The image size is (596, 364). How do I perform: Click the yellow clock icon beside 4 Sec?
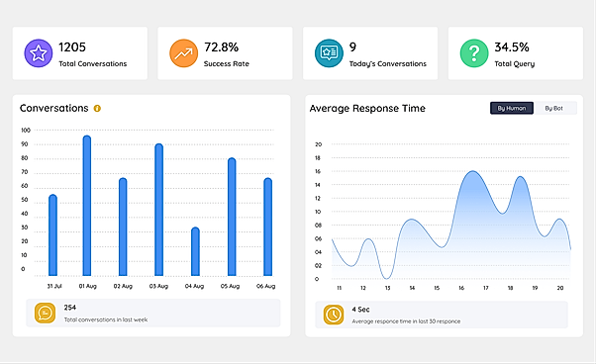(x=334, y=315)
